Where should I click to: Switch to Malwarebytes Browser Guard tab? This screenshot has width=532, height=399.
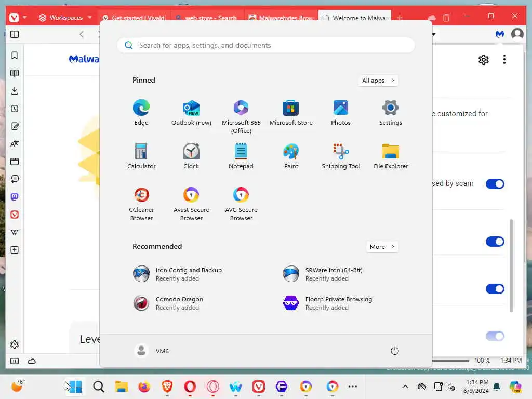point(280,17)
